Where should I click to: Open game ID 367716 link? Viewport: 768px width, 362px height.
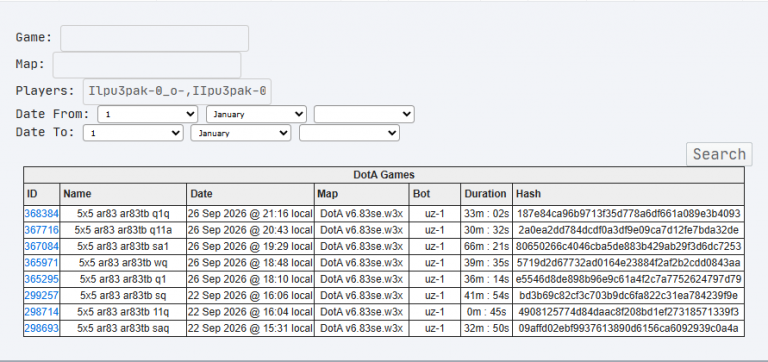click(42, 230)
